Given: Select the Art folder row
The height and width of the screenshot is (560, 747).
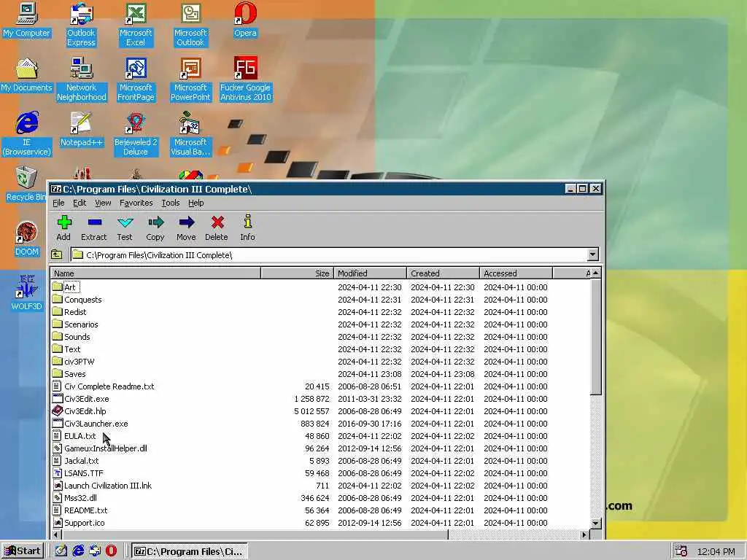Looking at the screenshot, I should pos(320,287).
